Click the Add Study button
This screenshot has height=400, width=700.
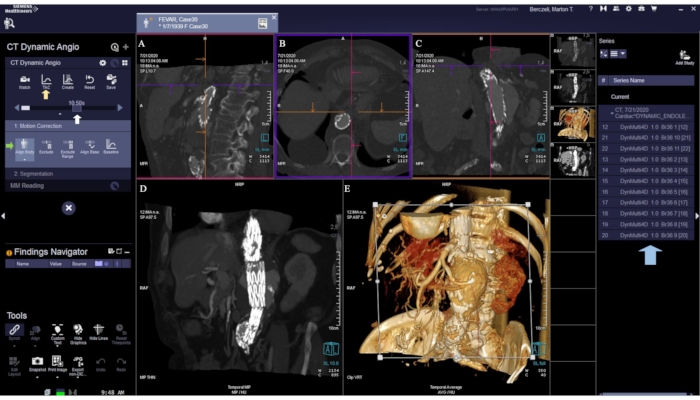point(683,58)
